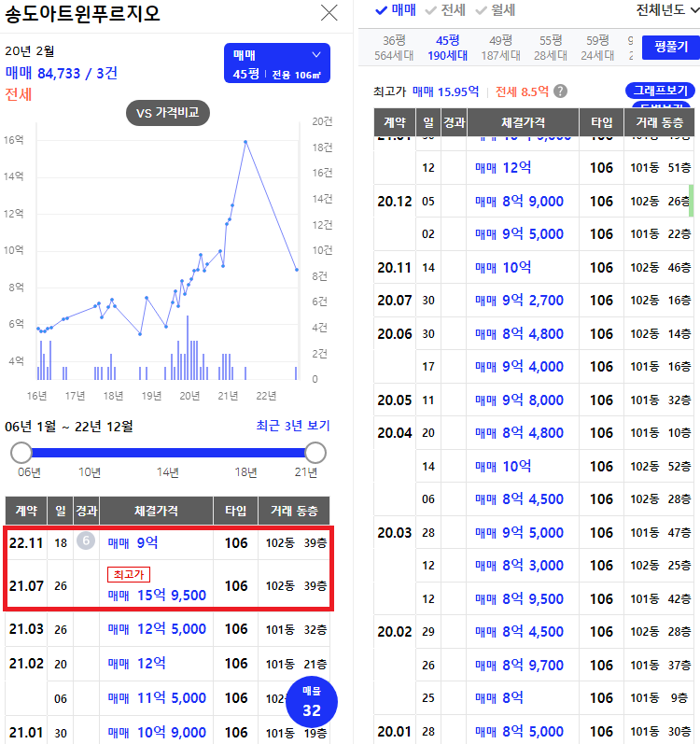
Task: Select the 55평 28세대 tab
Action: pos(551,48)
